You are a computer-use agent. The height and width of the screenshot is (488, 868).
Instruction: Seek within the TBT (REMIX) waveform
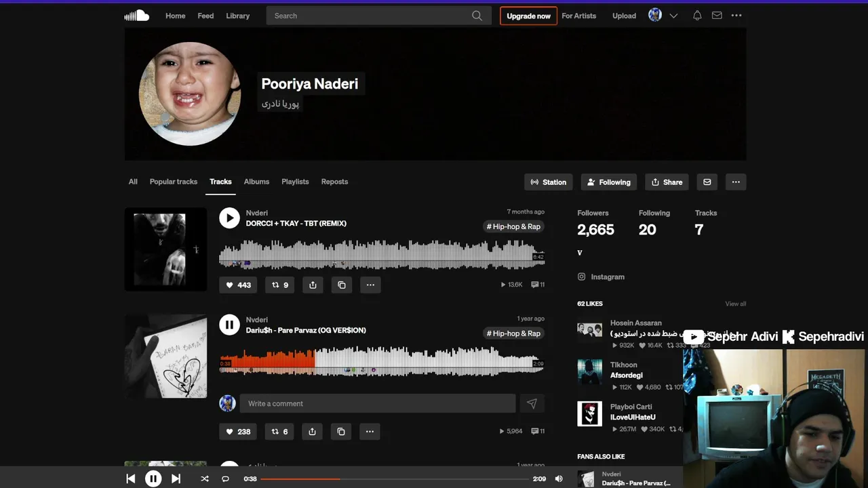382,255
